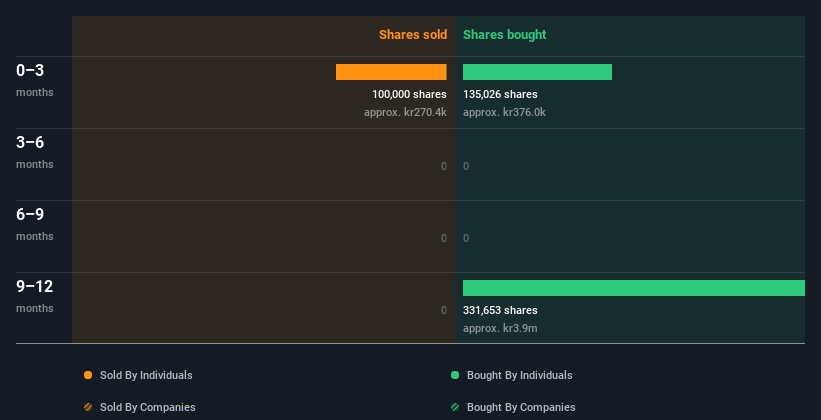Click the 3–6 months row label
821x420 pixels.
pyautogui.click(x=35, y=152)
